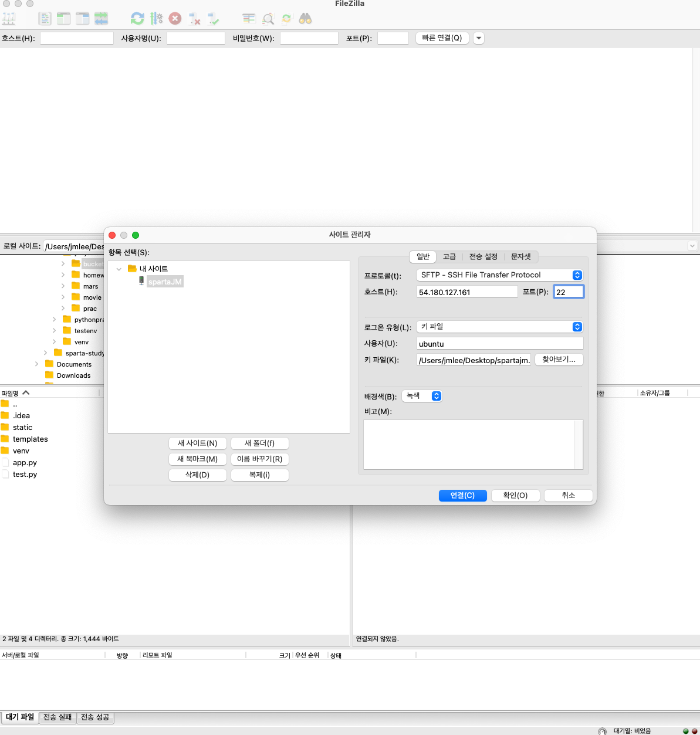Image resolution: width=700 pixels, height=735 pixels.
Task: Click the 복제(i) duplicate button
Action: [260, 475]
